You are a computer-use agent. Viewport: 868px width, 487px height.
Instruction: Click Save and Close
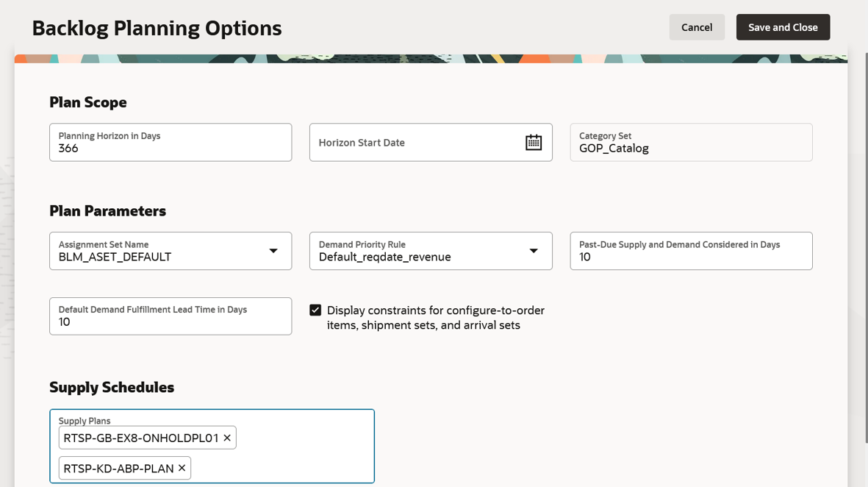(x=783, y=27)
